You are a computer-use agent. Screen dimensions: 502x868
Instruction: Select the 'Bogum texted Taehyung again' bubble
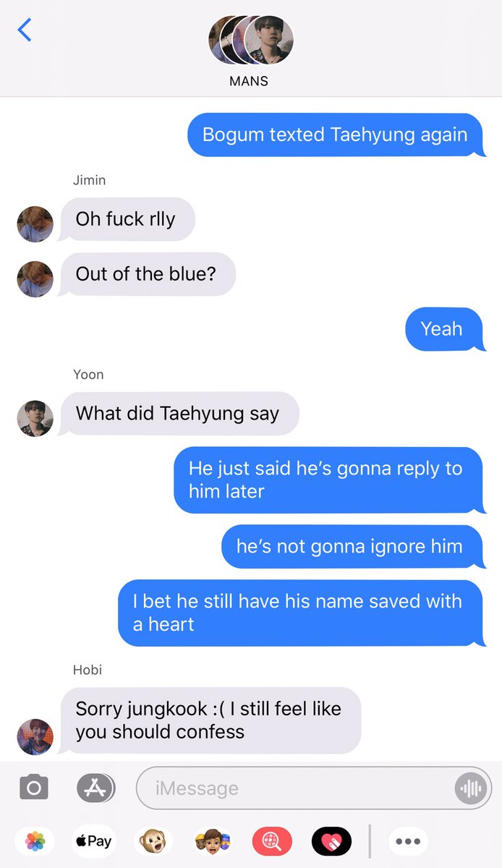tap(335, 135)
